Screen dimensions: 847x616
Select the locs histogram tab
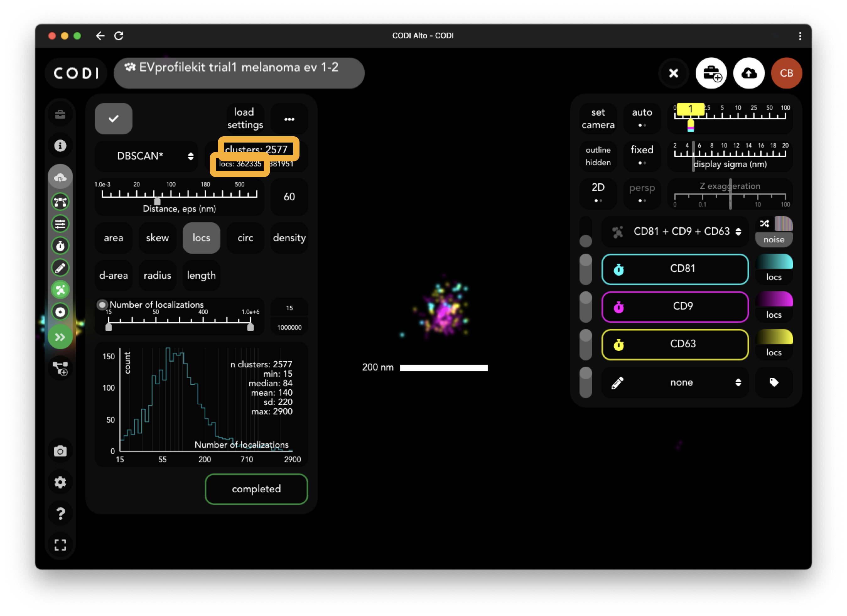[201, 238]
